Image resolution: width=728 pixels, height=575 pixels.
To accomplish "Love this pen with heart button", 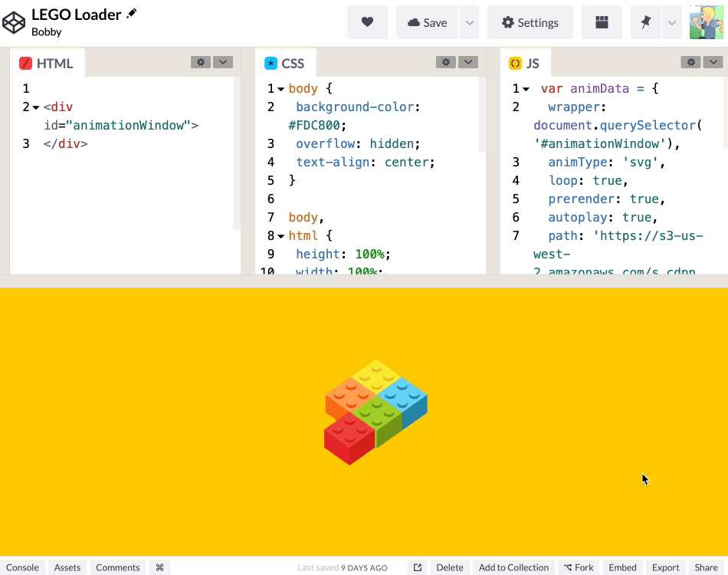I will 367,22.
